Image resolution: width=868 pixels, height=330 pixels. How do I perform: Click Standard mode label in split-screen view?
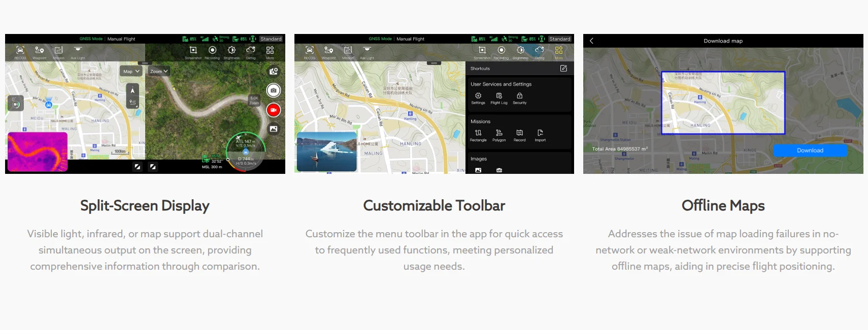tap(271, 39)
